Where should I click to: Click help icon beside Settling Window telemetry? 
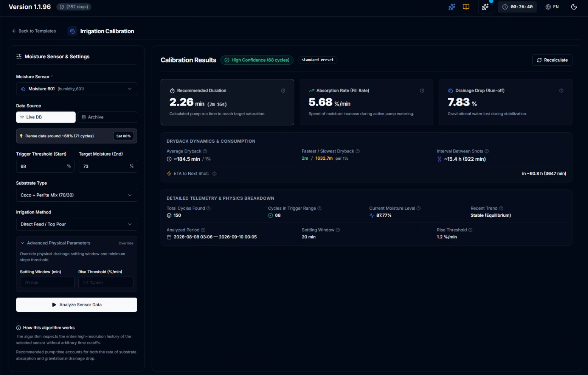(x=338, y=230)
